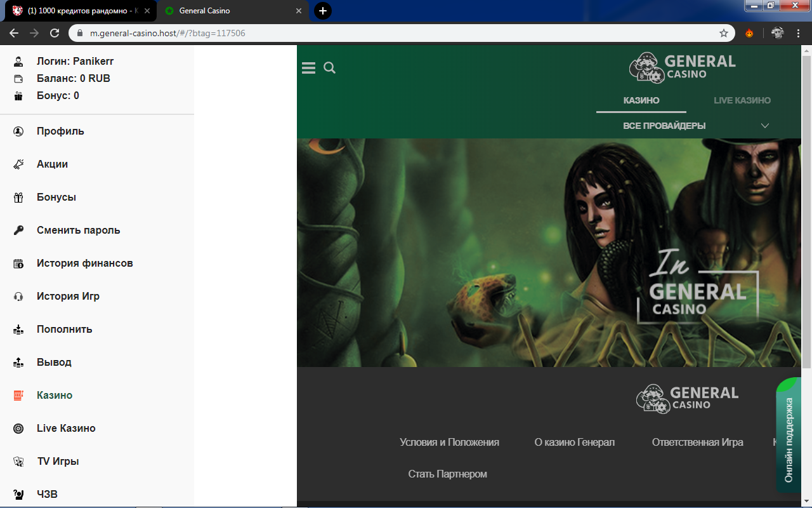Go back to the previous page
The image size is (812, 508).
14,33
